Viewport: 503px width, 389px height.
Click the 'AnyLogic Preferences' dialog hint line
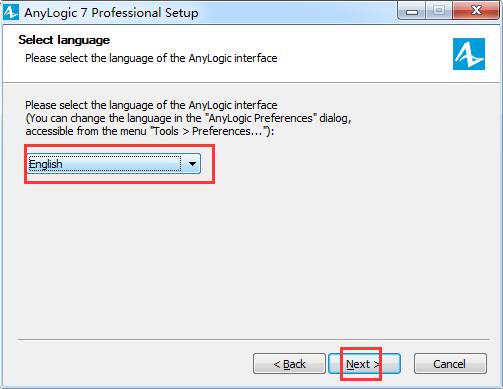pos(188,118)
